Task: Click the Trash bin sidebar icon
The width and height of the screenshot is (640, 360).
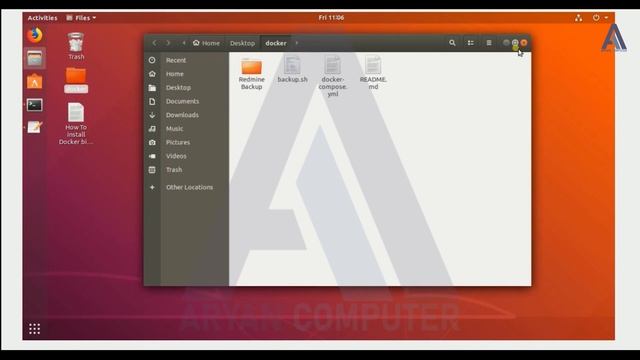Action: (152, 170)
